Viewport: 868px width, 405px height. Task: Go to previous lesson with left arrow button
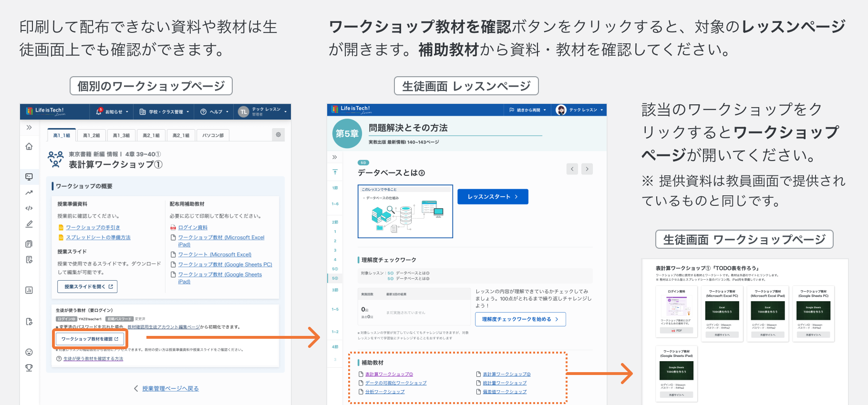[572, 169]
